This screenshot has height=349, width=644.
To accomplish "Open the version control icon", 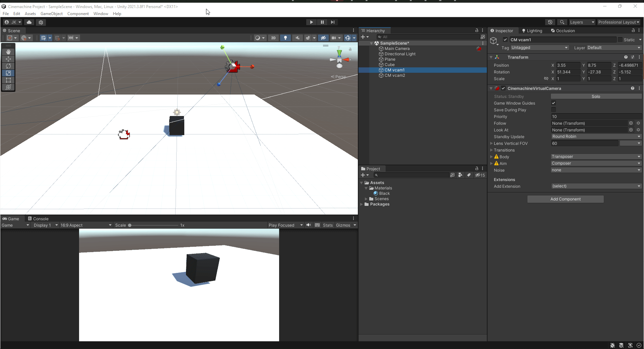I will [x=41, y=22].
